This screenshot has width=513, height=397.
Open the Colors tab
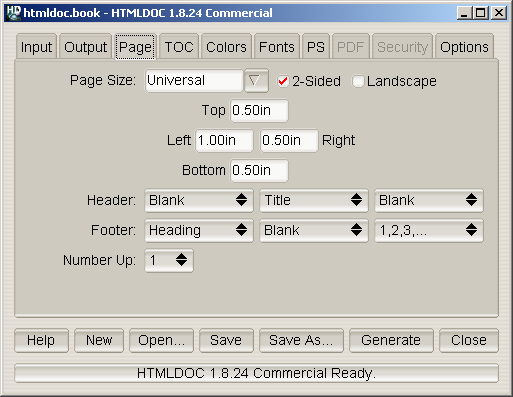[x=226, y=47]
